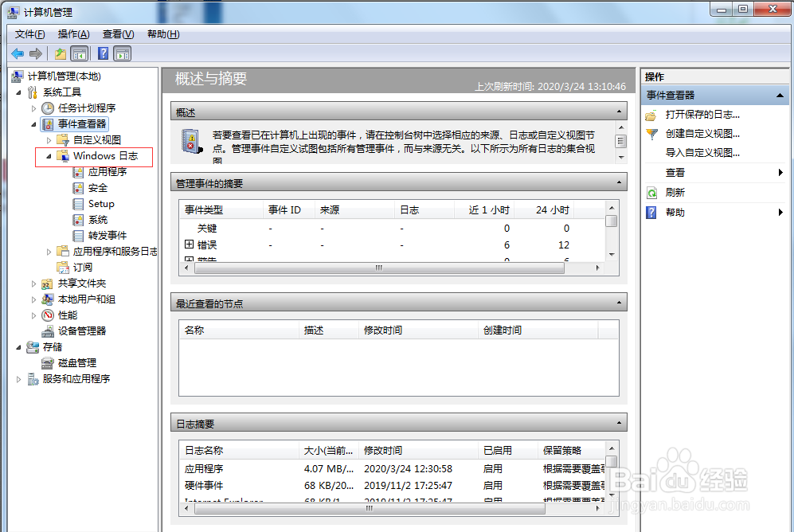Open the 文件(F) menu
Screen dimensions: 794x532
click(x=30, y=34)
